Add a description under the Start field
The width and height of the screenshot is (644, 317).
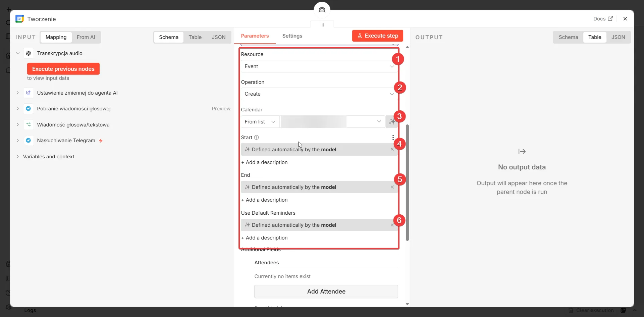click(264, 162)
